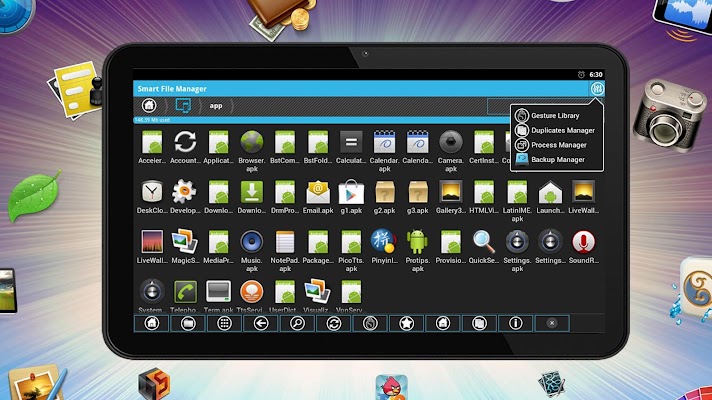712x400 pixels.
Task: Click the storage usage progress bar
Action: tap(321, 120)
